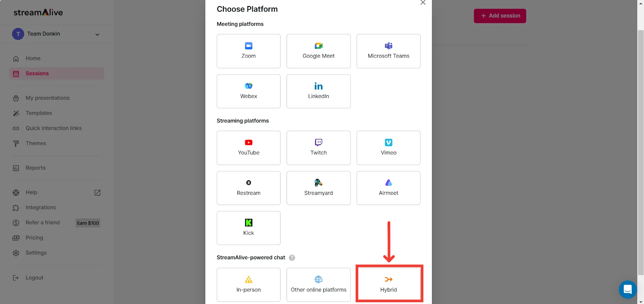The height and width of the screenshot is (304, 644).
Task: Open Quick interaction links
Action: 54,128
